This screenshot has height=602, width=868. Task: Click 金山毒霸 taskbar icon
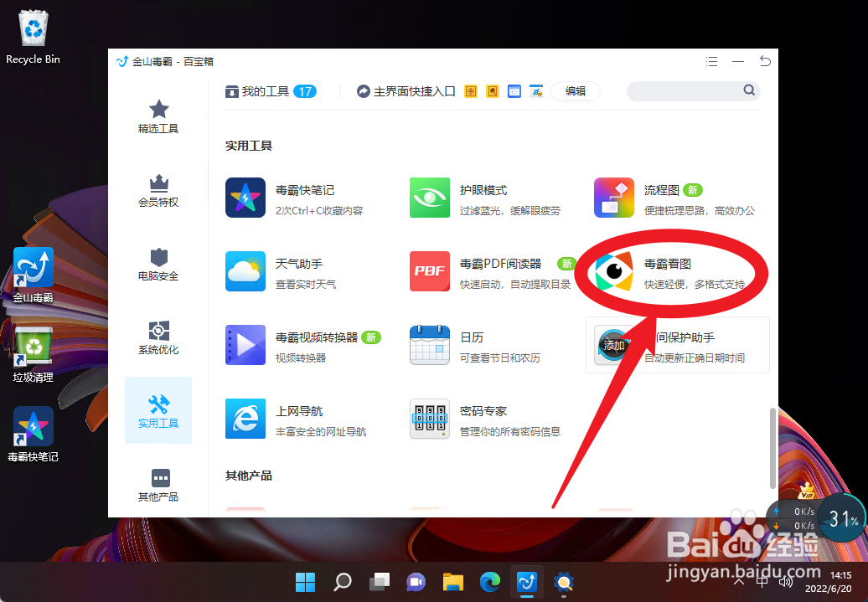pyautogui.click(x=527, y=582)
